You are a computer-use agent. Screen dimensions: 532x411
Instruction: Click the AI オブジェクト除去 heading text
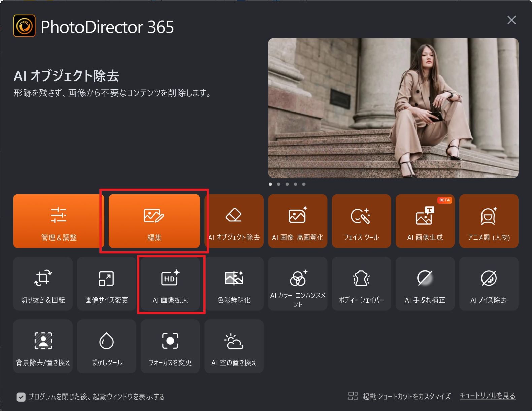coord(66,76)
